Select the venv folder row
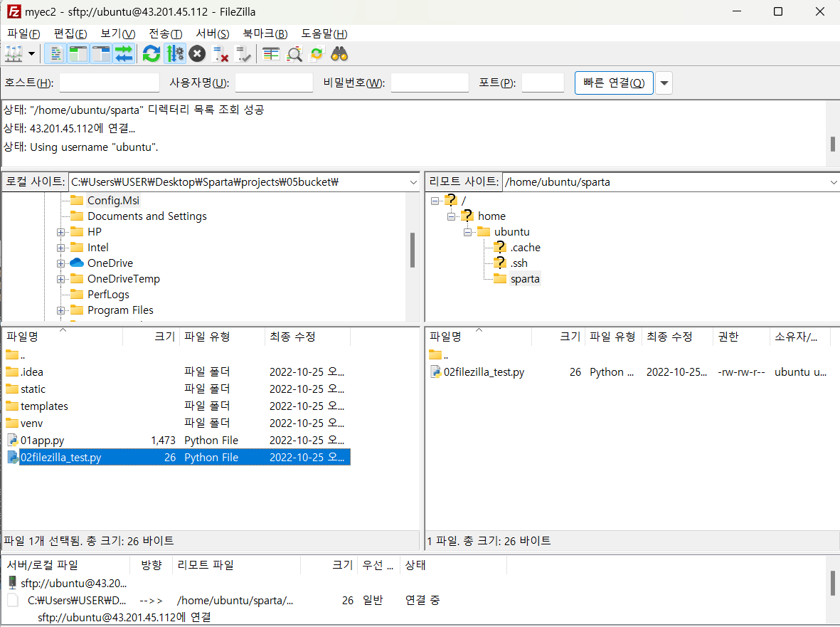Image resolution: width=840 pixels, height=627 pixels. [x=177, y=423]
